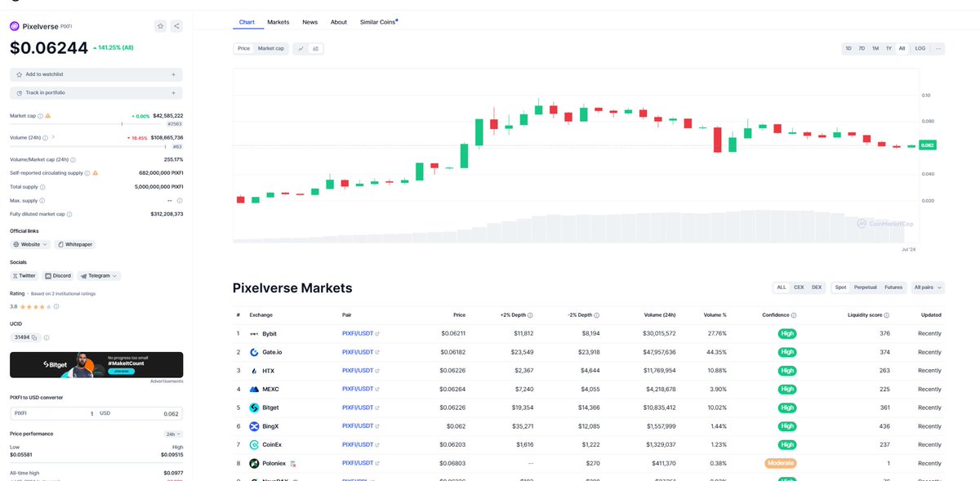Click info icon beside Liquidity score header
This screenshot has width=980, height=481.
point(886,315)
